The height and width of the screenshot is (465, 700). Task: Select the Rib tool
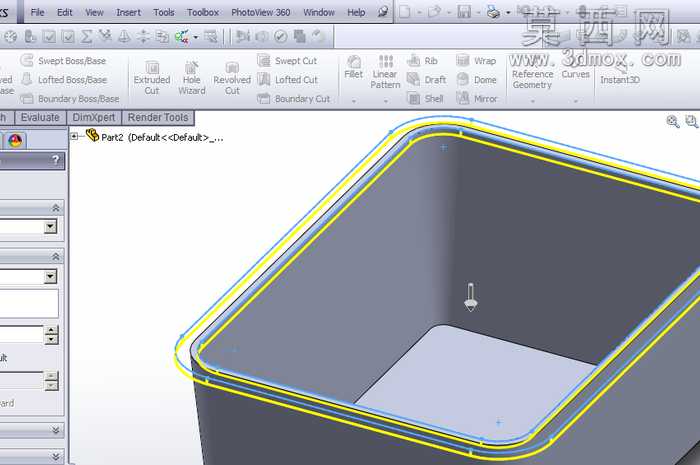(422, 61)
